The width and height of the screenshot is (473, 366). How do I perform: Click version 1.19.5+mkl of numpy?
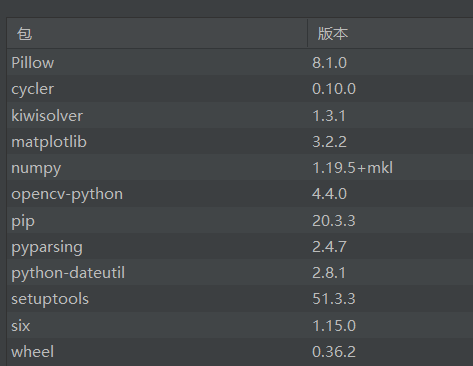pos(353,168)
